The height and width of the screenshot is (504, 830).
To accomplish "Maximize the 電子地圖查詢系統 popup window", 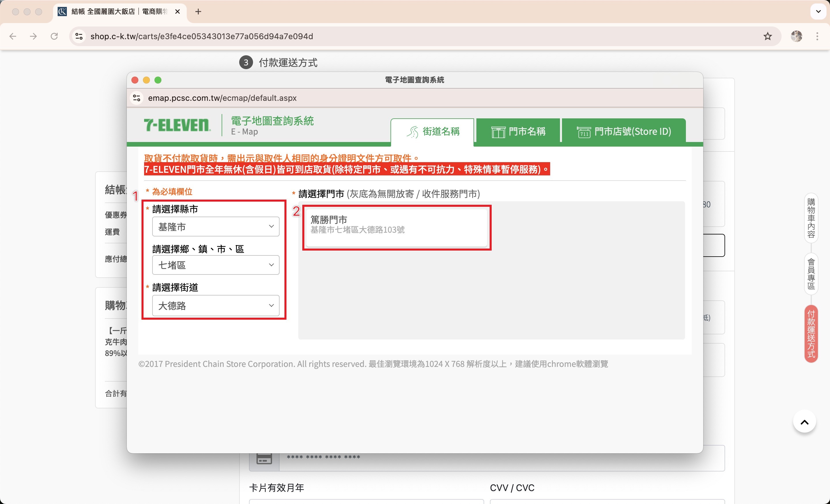I will pyautogui.click(x=158, y=80).
